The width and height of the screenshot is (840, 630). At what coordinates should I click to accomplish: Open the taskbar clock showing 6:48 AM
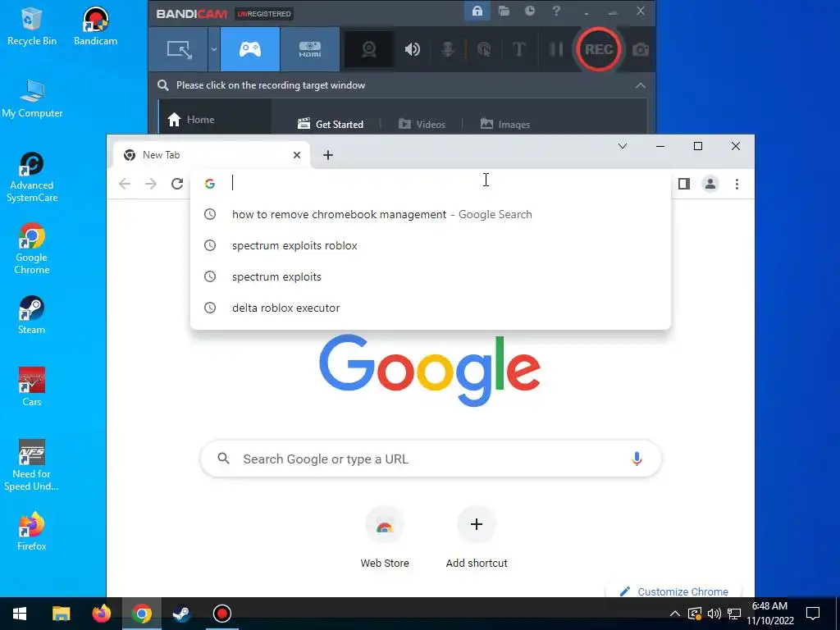coord(770,614)
